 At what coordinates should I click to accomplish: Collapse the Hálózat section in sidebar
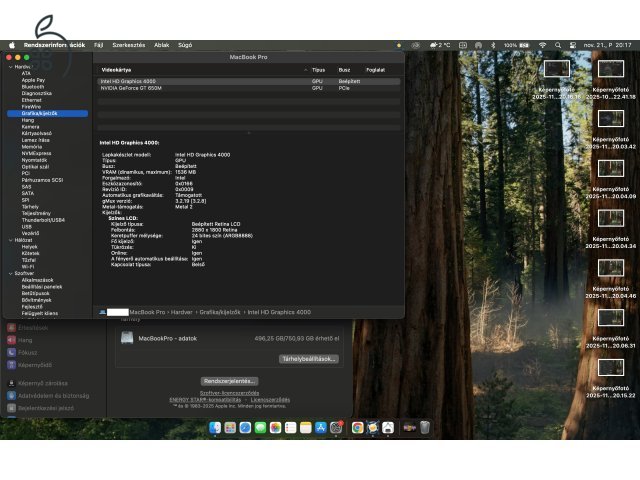11,240
